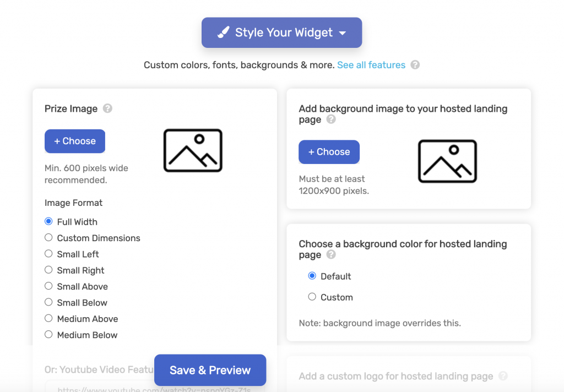Click Choose button for background image
Image resolution: width=564 pixels, height=392 pixels.
click(x=329, y=152)
